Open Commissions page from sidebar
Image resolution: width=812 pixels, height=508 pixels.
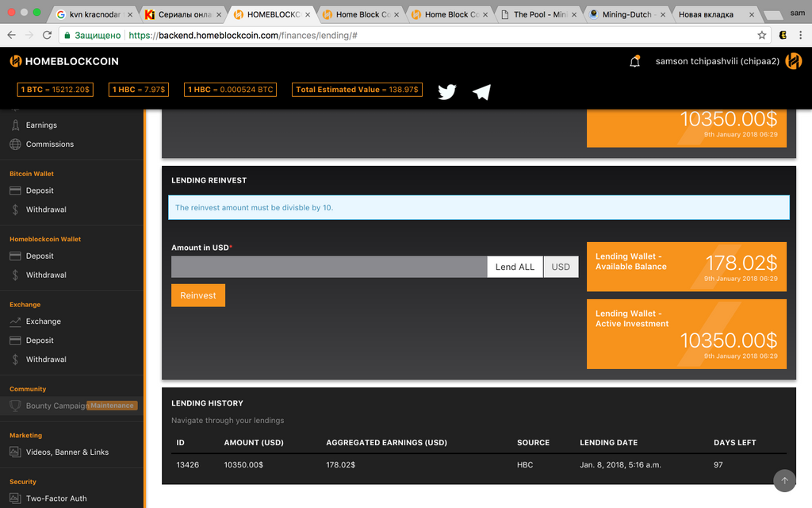(50, 144)
